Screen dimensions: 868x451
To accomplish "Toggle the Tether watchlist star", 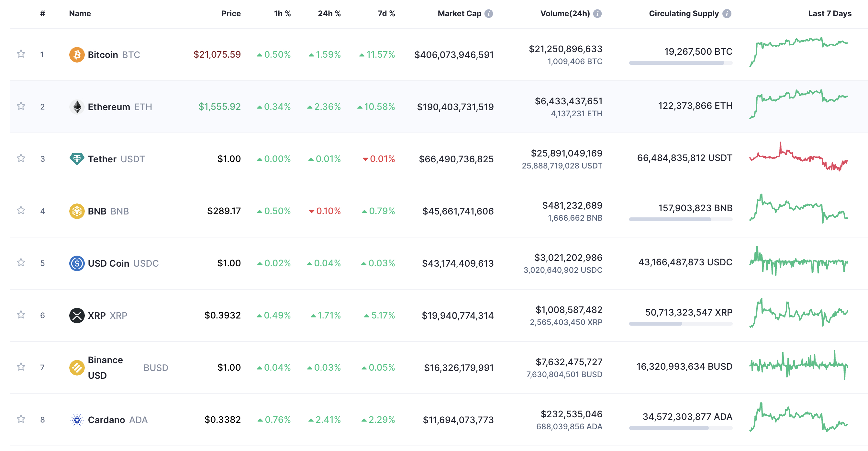I will coord(21,158).
